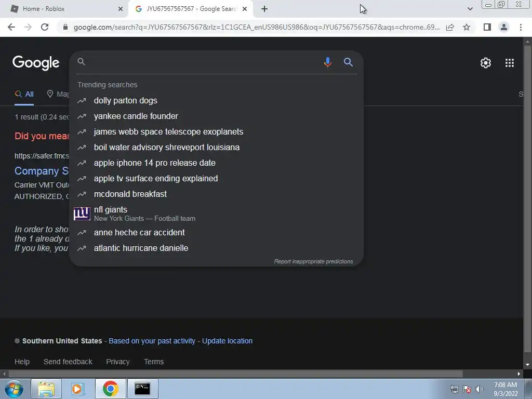Screen dimensions: 532x399
Task: Click the URL in the address bar
Action: pyautogui.click(x=257, y=27)
